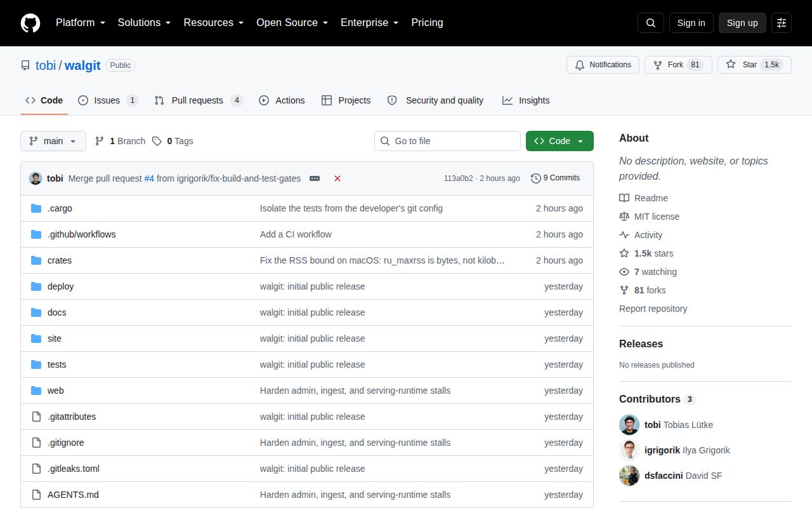Image resolution: width=812 pixels, height=508 pixels.
Task: Open the .gitignore file
Action: (66, 443)
